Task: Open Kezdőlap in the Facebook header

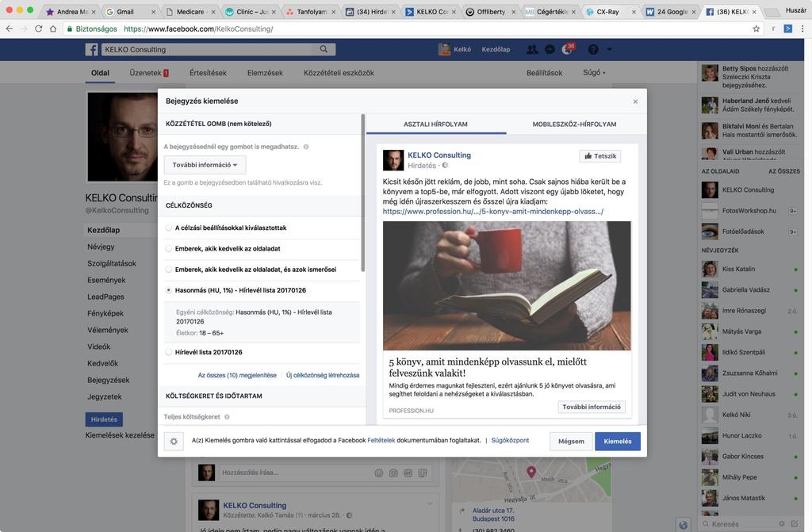Action: (x=496, y=49)
